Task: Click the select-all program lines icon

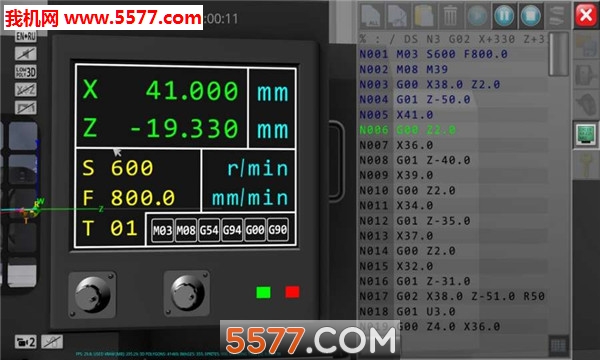Action: click(x=370, y=16)
